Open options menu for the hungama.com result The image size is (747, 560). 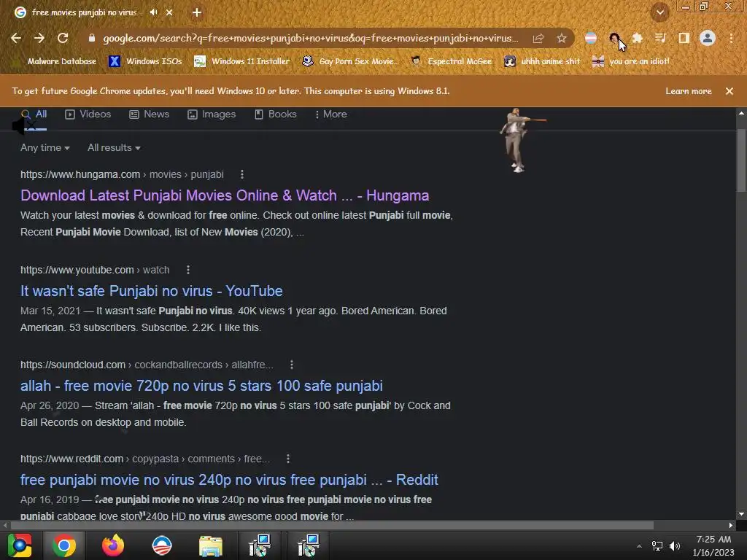pyautogui.click(x=242, y=174)
